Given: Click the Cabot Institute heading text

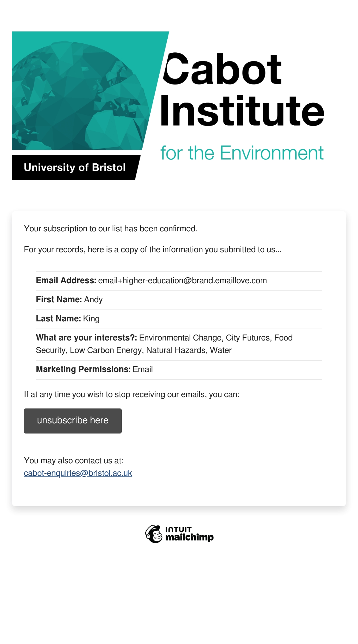Looking at the screenshot, I should (242, 89).
